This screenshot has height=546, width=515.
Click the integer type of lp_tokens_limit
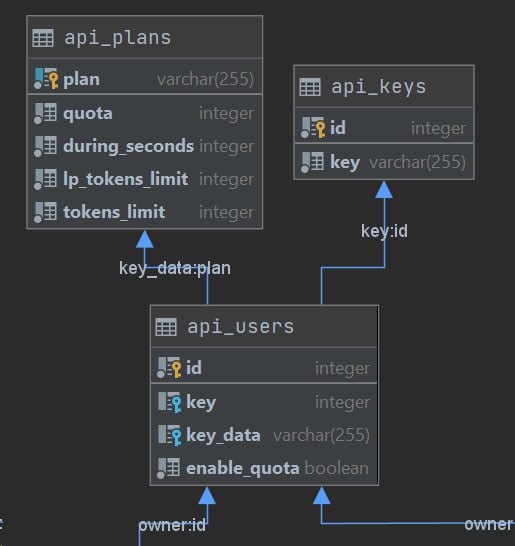(x=226, y=180)
